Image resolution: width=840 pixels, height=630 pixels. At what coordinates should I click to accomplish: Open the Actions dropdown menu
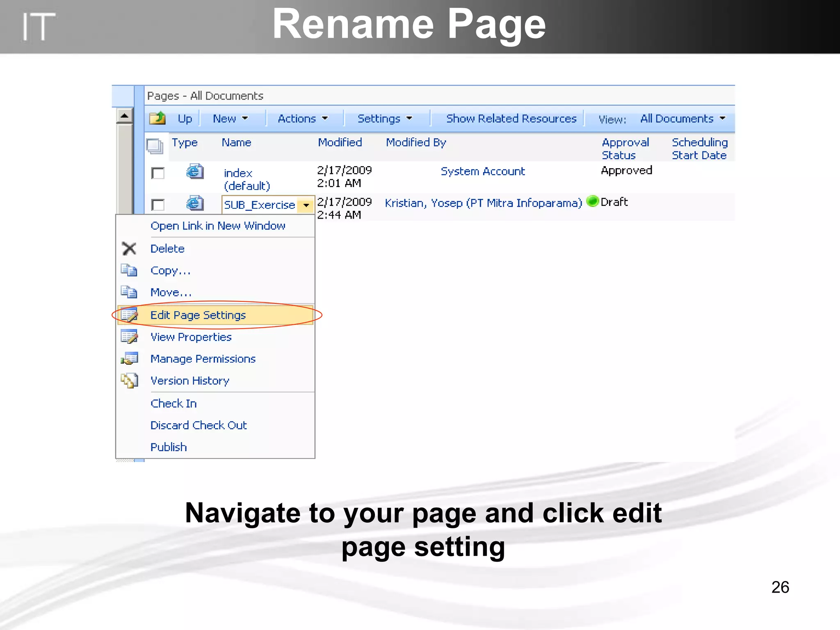coord(303,119)
